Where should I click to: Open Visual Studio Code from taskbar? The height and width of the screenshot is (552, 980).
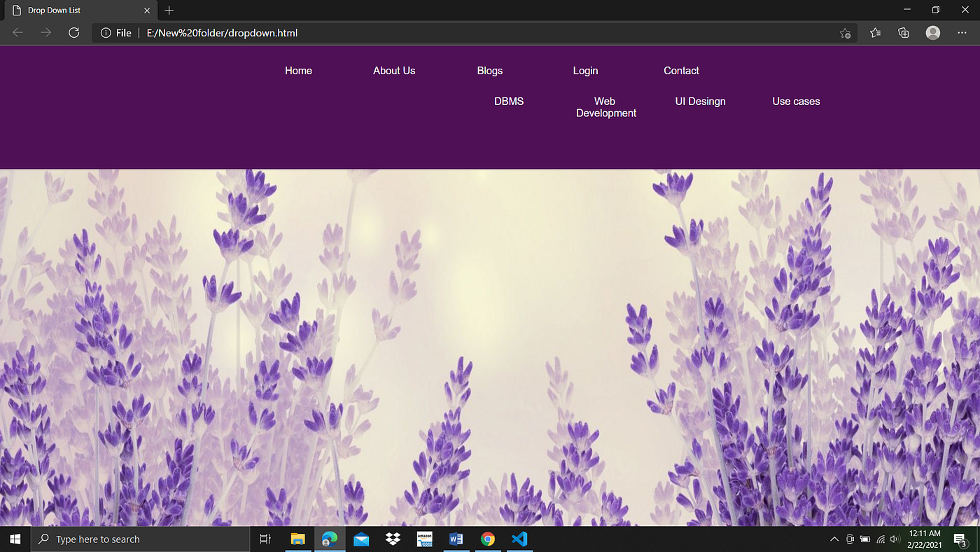click(x=519, y=539)
